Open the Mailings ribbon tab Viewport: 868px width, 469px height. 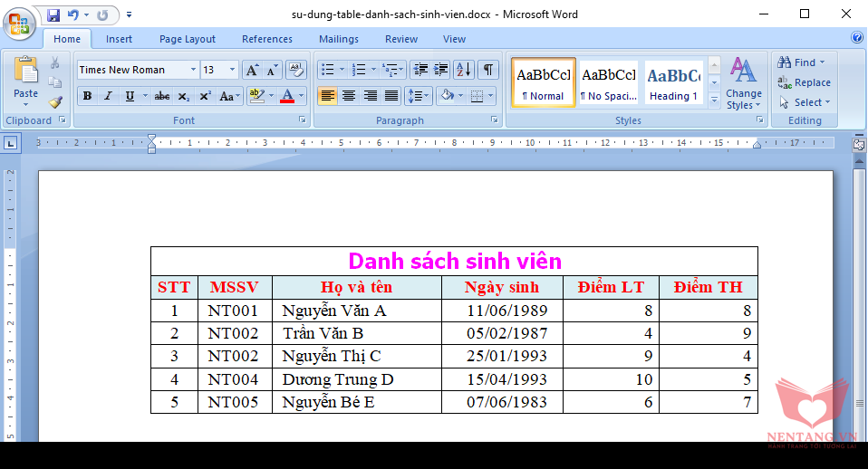coord(338,39)
